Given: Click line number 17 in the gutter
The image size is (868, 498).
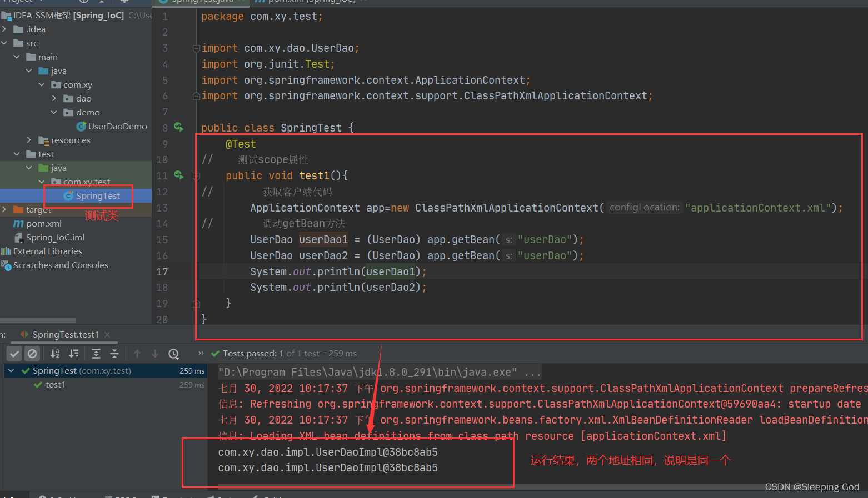Looking at the screenshot, I should point(162,271).
